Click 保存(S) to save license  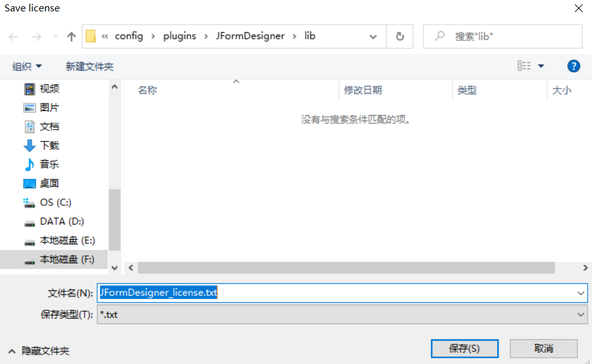pyautogui.click(x=464, y=348)
